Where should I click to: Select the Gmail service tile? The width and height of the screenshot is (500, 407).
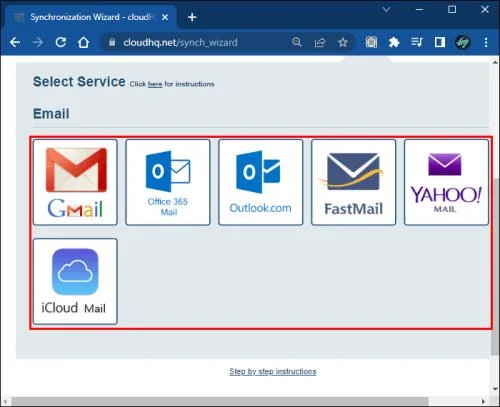[75, 182]
